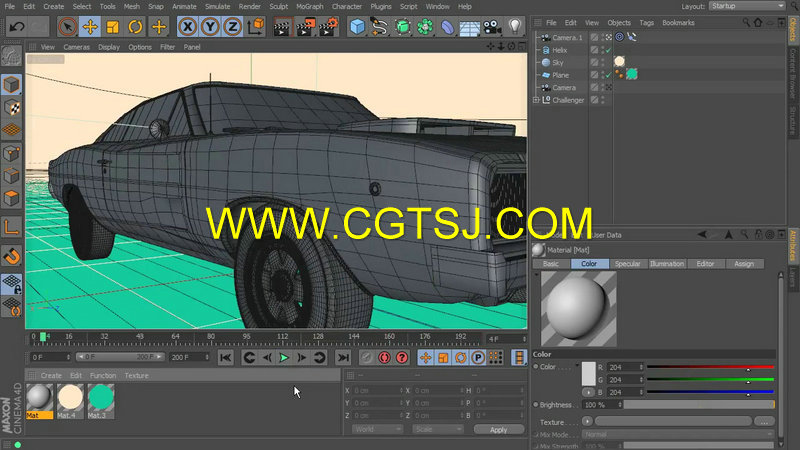
Task: Activate the Scale tool
Action: pos(112,27)
